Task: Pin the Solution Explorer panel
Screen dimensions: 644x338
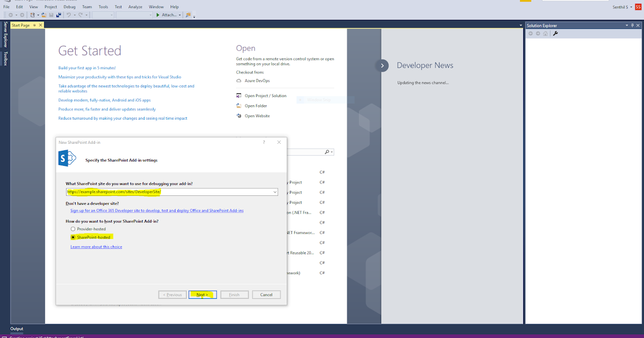Action: 632,25
